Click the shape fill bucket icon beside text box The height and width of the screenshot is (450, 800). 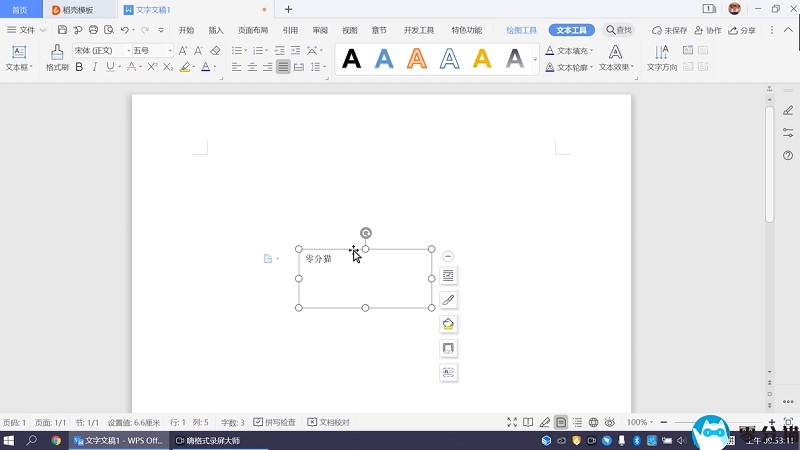click(x=448, y=323)
